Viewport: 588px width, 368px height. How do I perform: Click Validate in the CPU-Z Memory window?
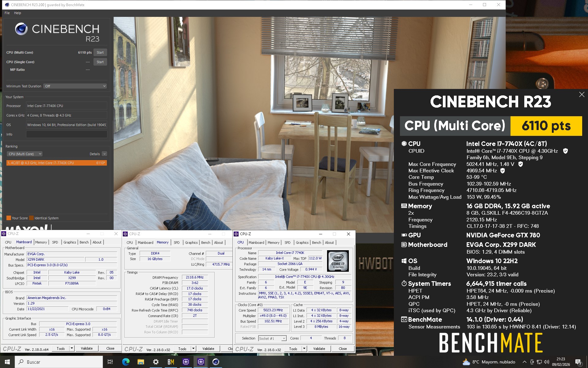point(208,349)
